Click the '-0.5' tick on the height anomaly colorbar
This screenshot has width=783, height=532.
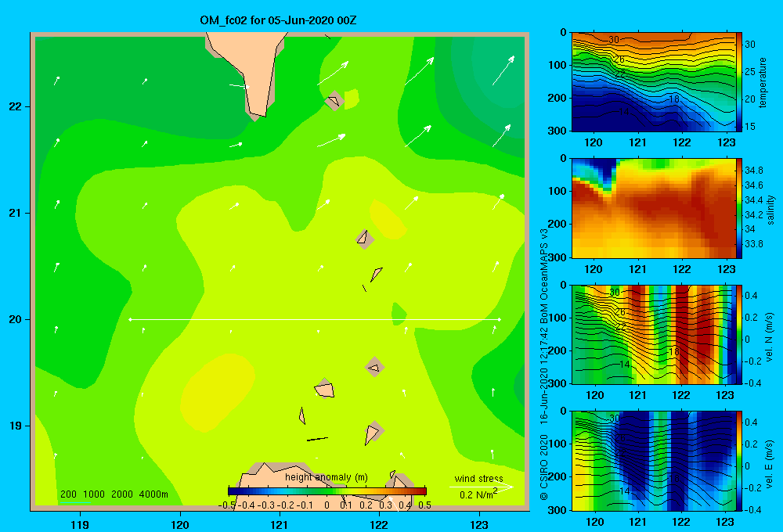pyautogui.click(x=227, y=505)
